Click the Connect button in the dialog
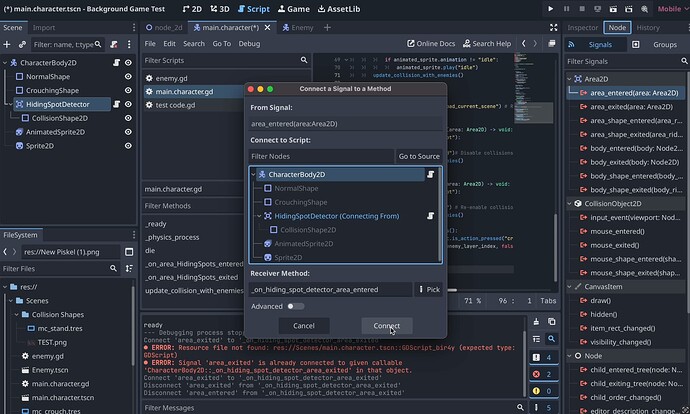The width and height of the screenshot is (690, 414). [386, 326]
